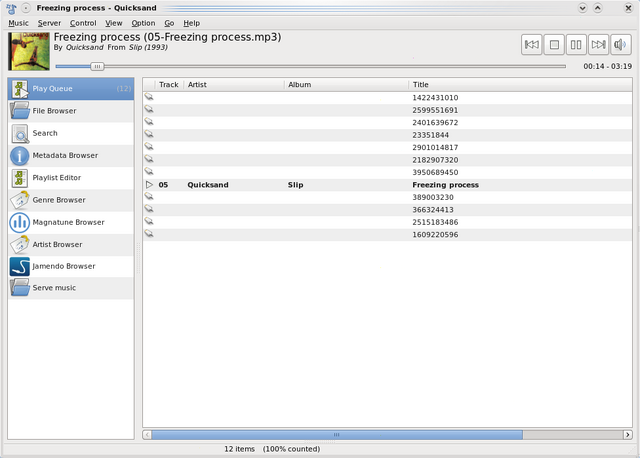Stop playback with the stop button

click(554, 44)
